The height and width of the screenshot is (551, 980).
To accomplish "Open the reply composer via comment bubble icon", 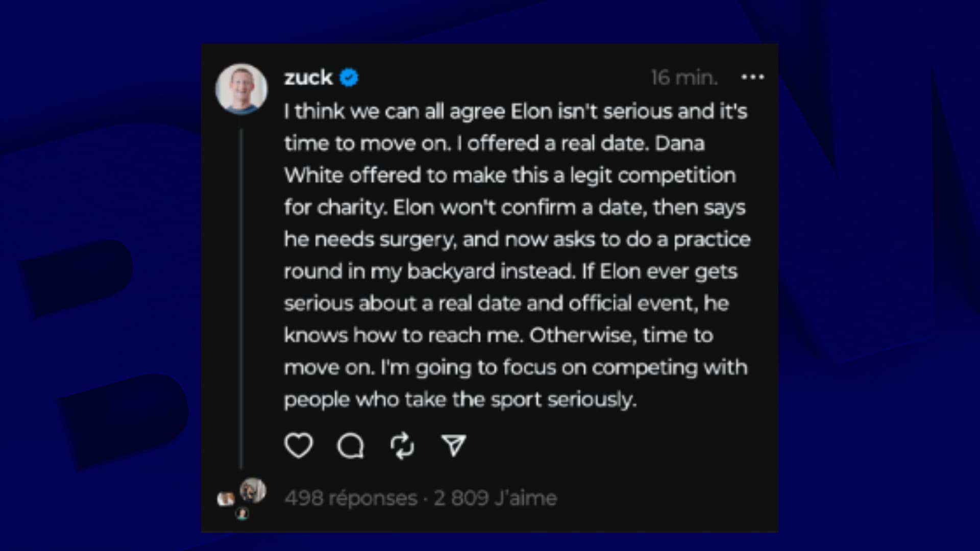I will (351, 445).
